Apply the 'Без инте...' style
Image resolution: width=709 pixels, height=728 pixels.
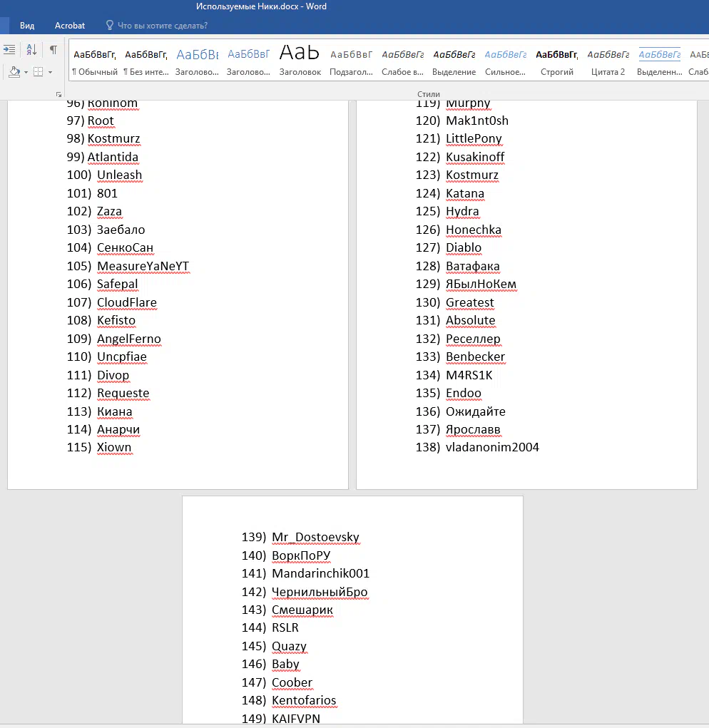pos(146,61)
